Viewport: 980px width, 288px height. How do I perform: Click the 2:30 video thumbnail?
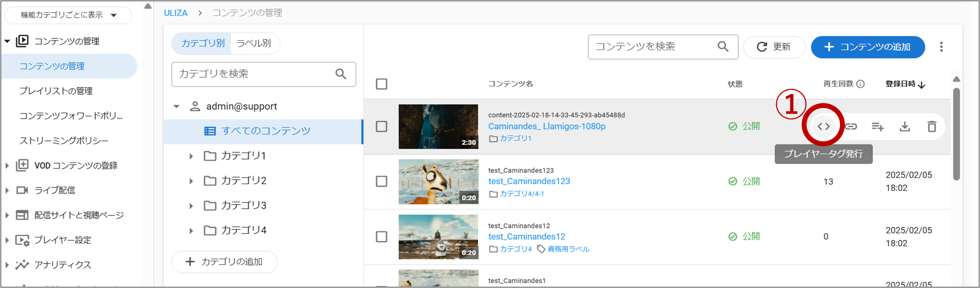click(438, 126)
